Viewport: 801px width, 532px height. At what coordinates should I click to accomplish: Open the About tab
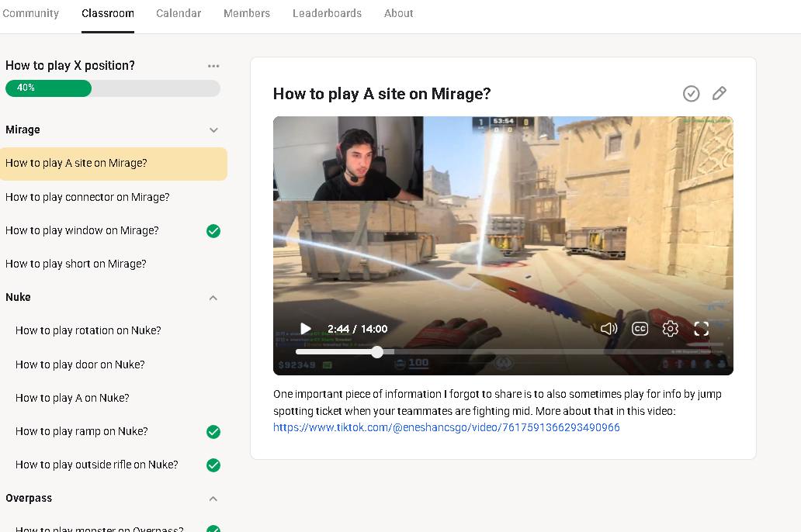pos(398,13)
